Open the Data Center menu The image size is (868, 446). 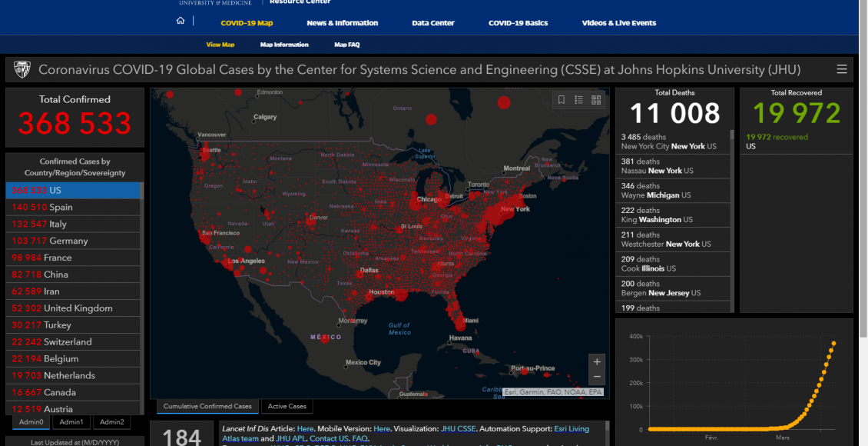click(433, 23)
